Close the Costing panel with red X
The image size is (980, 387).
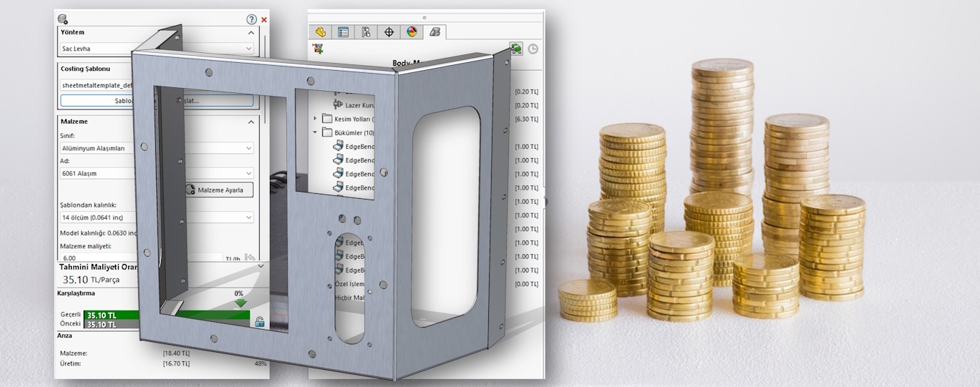[264, 20]
